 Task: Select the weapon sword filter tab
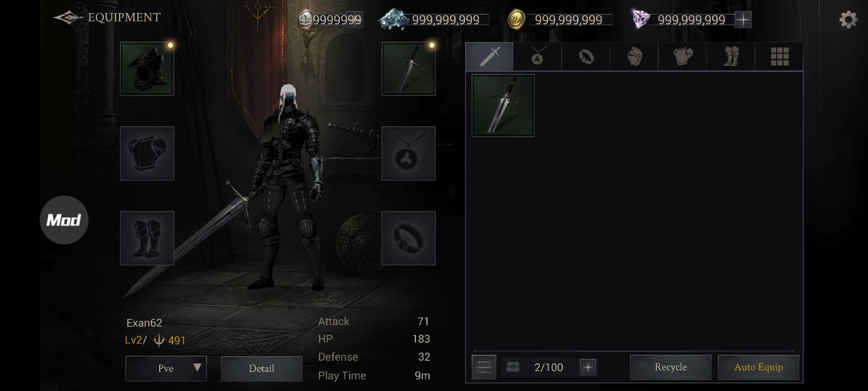(x=489, y=57)
